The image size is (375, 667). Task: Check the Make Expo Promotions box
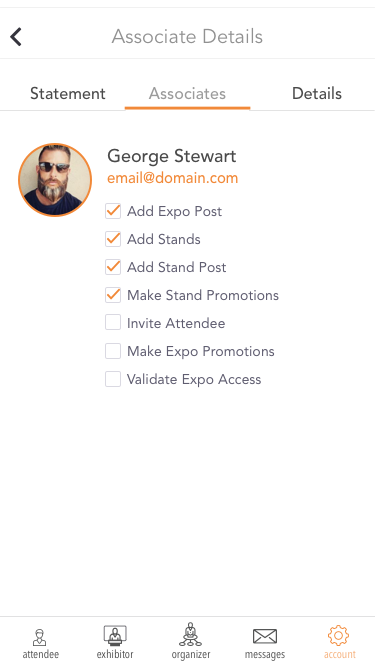click(113, 351)
